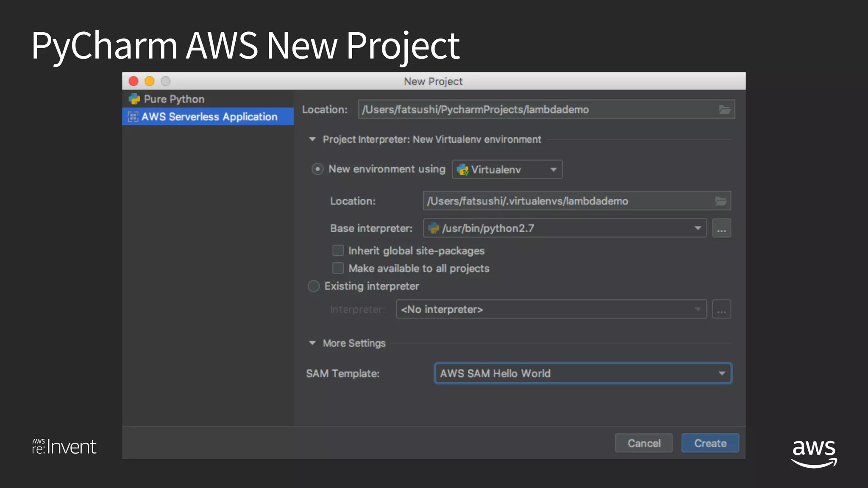868x488 pixels.
Task: Click the red close window button
Action: [x=134, y=81]
